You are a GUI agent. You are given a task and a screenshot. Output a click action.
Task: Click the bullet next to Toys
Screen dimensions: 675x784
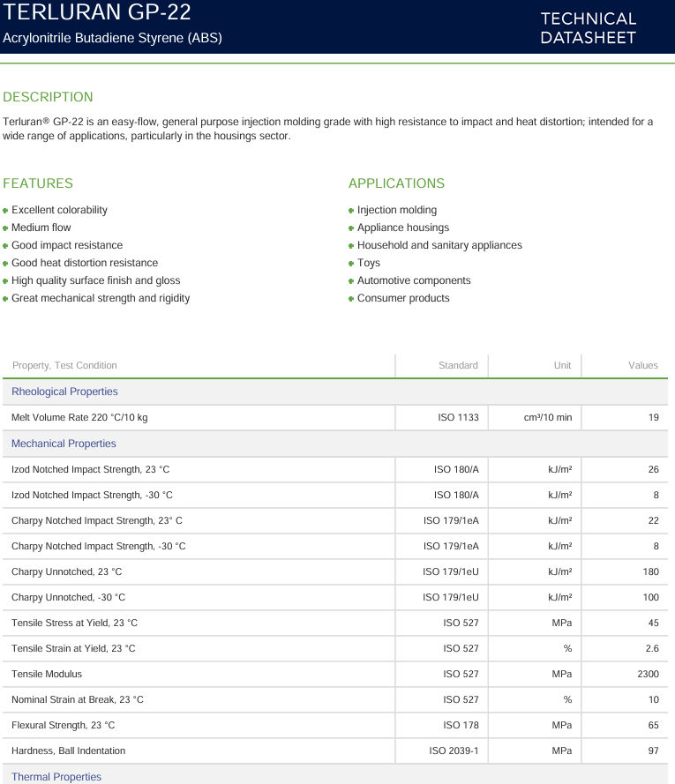351,263
